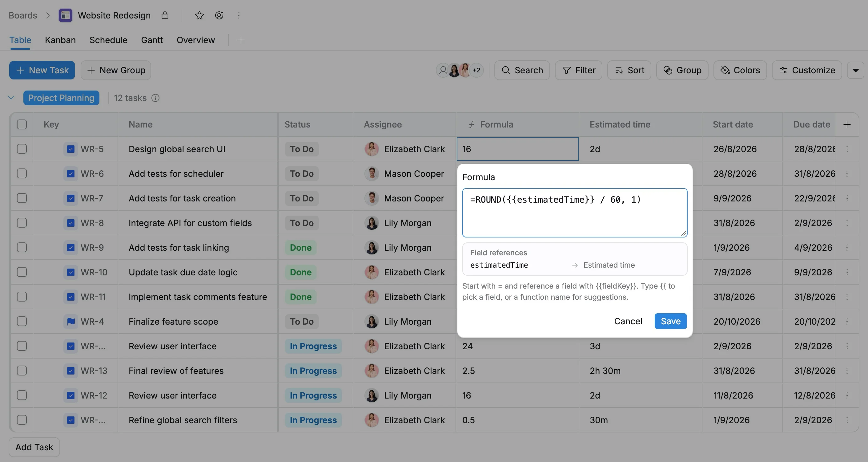Click the Project Planning group color label
868x462 pixels.
pyautogui.click(x=61, y=98)
